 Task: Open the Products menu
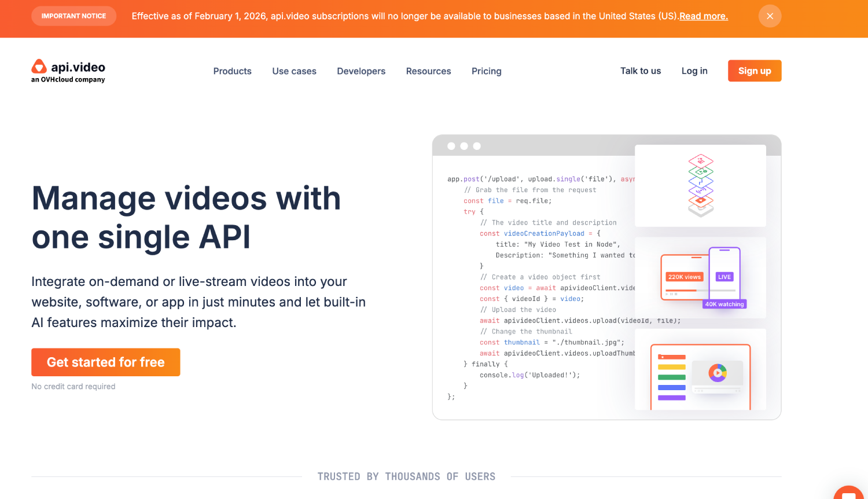[233, 71]
